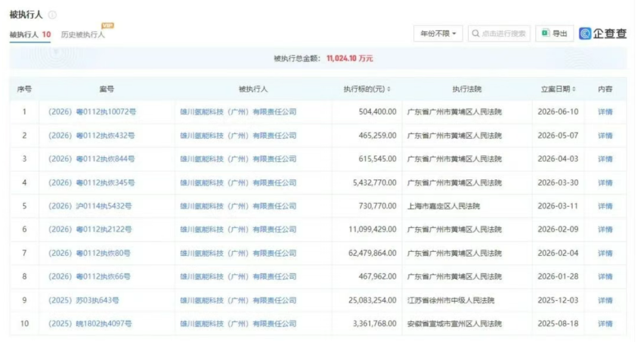Click the search magnifier icon

click(476, 34)
